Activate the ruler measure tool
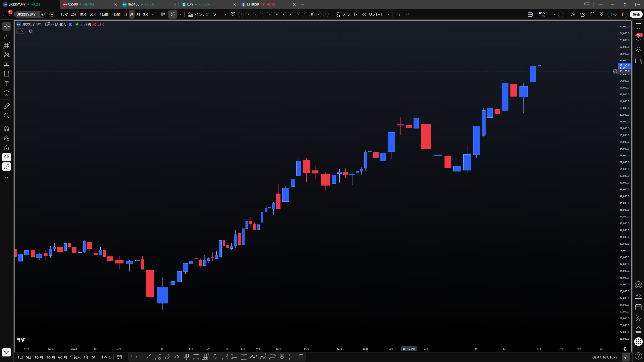This screenshot has height=362, width=644. point(7,106)
